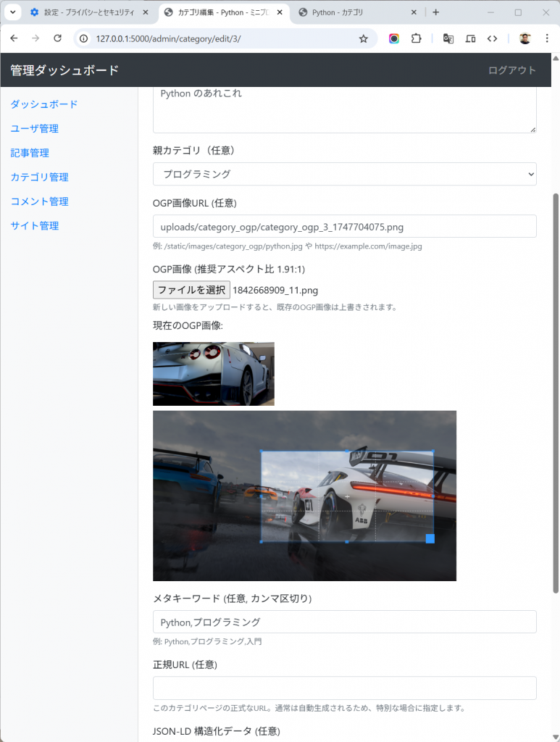Click the textarea resize grip corner
560x742 pixels.
click(x=533, y=129)
